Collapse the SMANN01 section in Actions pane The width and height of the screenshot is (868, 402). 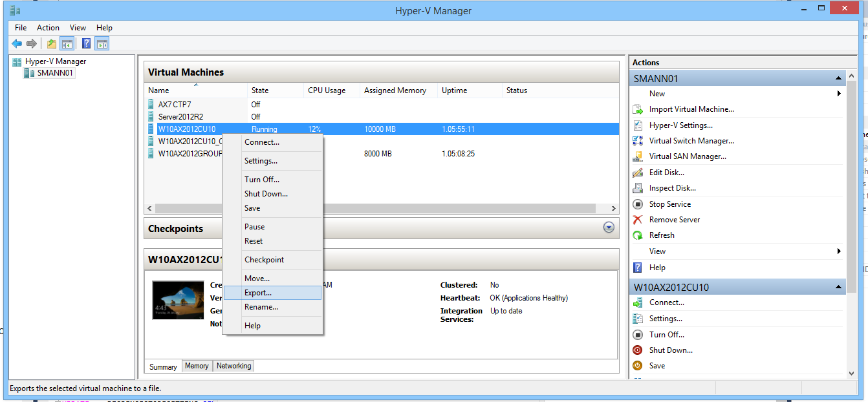(838, 79)
